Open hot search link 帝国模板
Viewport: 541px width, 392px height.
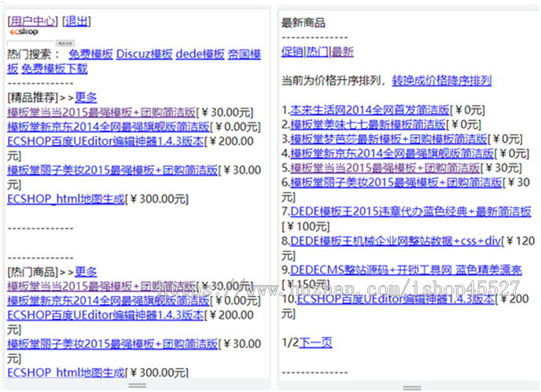click(x=245, y=54)
